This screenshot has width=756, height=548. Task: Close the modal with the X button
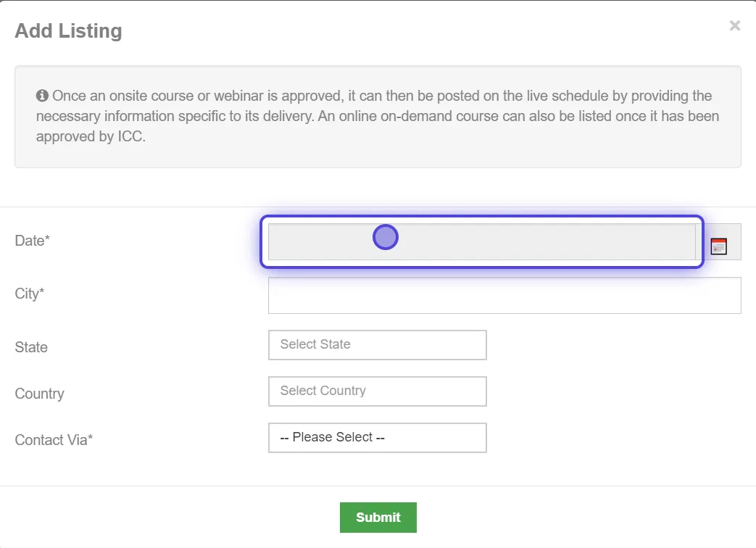pyautogui.click(x=734, y=25)
